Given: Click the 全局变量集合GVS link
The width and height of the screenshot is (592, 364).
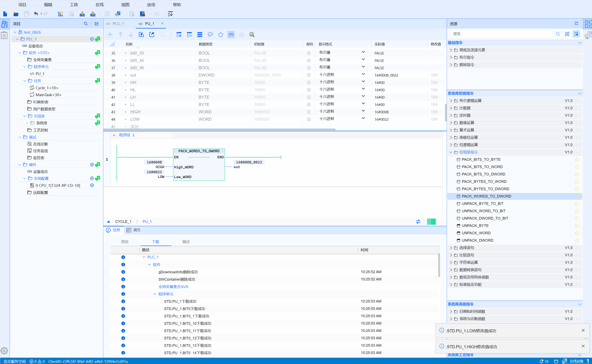Looking at the screenshot, I should coord(173,286).
